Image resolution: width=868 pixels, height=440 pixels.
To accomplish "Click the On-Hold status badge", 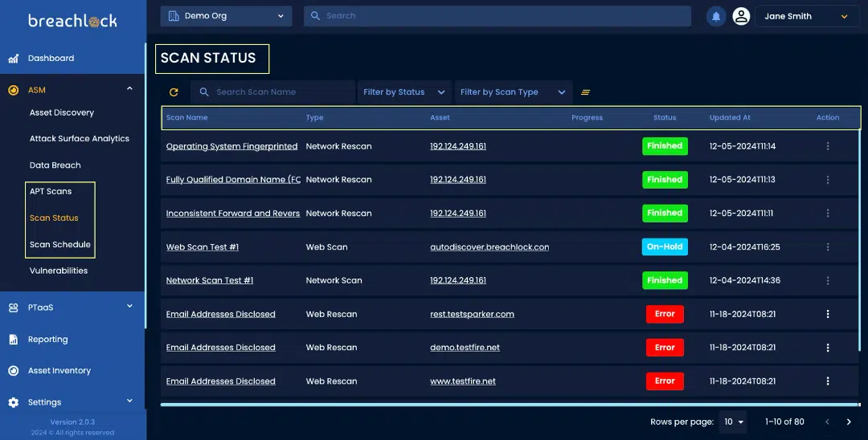I will click(665, 246).
